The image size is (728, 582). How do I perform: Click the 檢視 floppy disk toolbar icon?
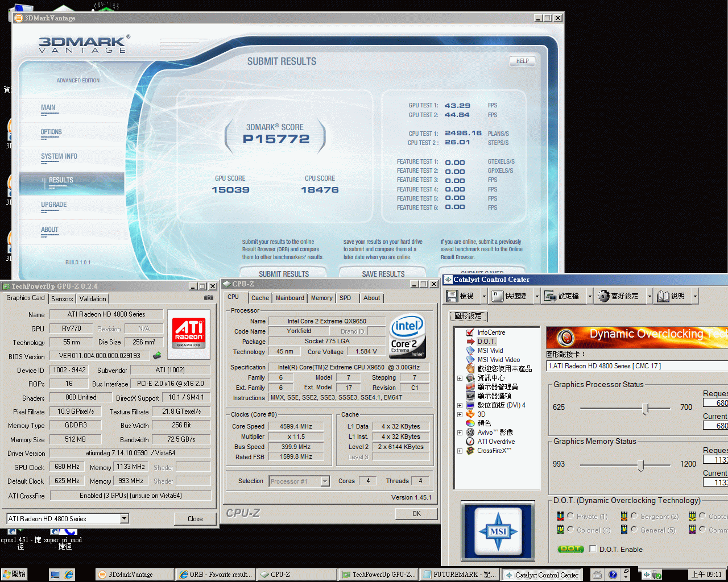click(x=452, y=296)
